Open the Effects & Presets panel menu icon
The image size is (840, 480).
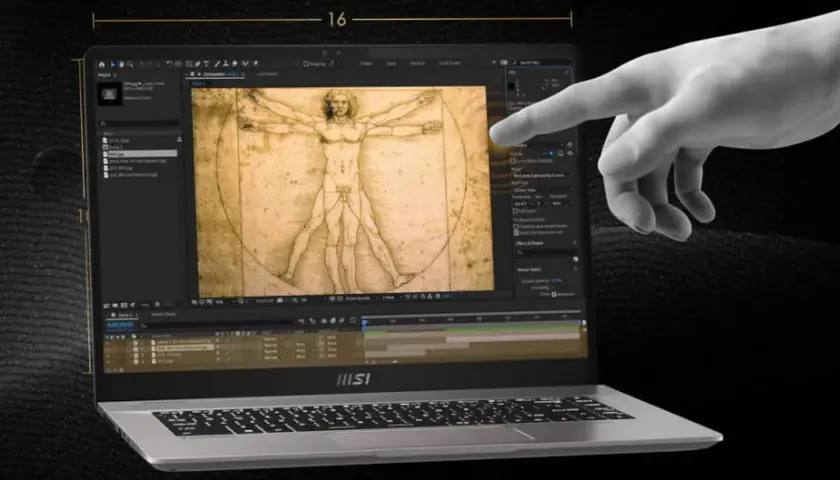tap(575, 243)
